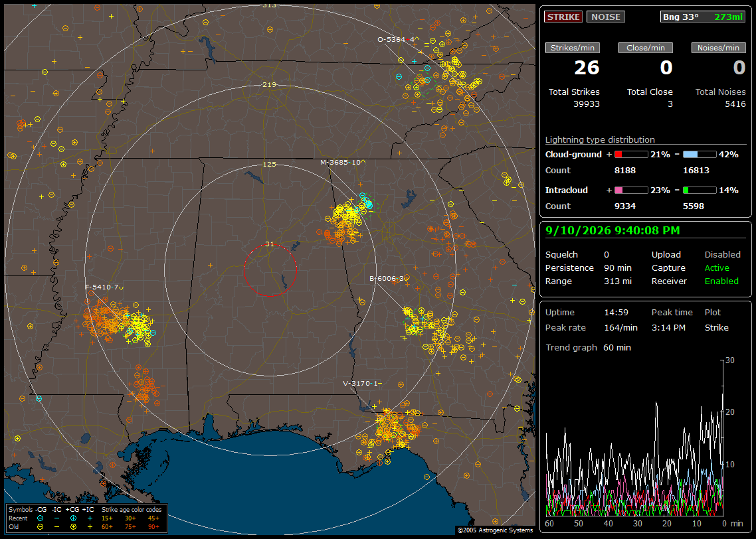Click the negative cloud-ground blue bar
This screenshot has height=539, width=756.
point(700,155)
